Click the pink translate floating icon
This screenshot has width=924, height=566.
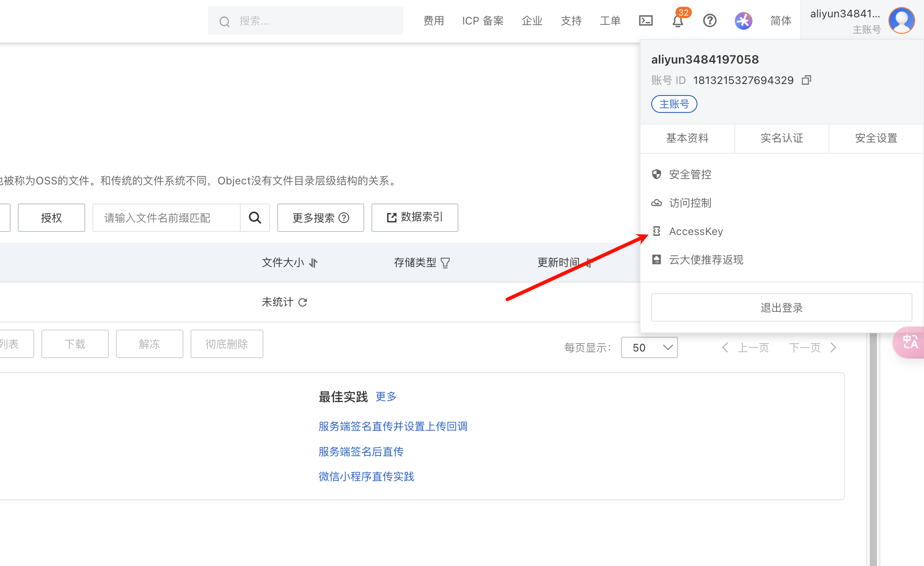910,342
